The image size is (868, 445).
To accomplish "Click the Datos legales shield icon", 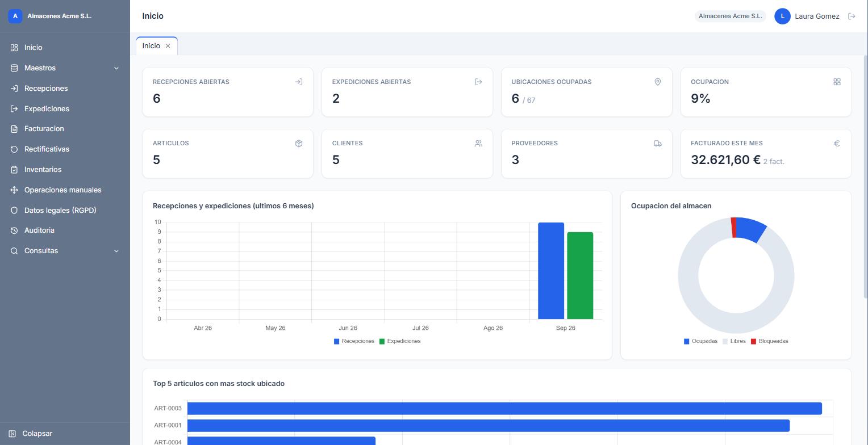I will point(14,211).
